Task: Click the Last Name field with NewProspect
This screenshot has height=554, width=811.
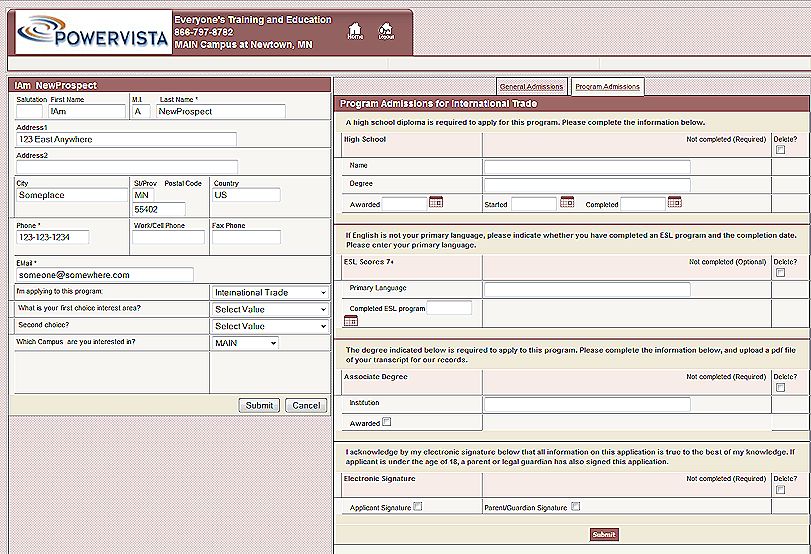Action: click(221, 111)
